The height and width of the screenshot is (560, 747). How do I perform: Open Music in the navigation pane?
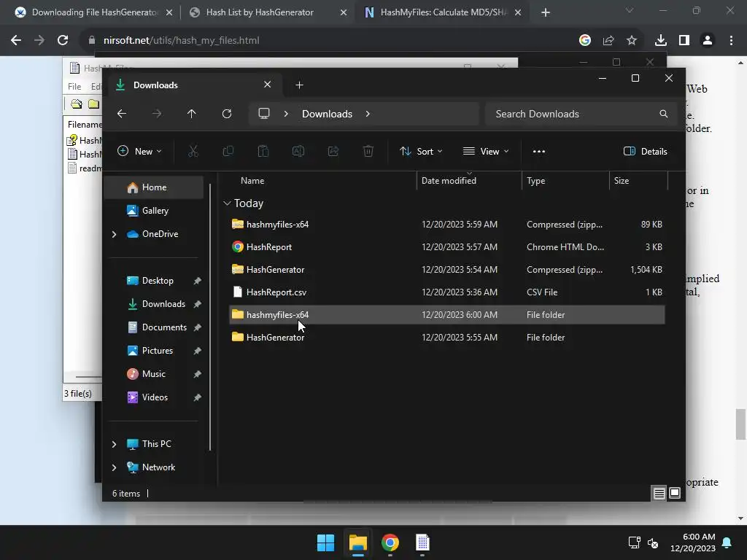[154, 374]
